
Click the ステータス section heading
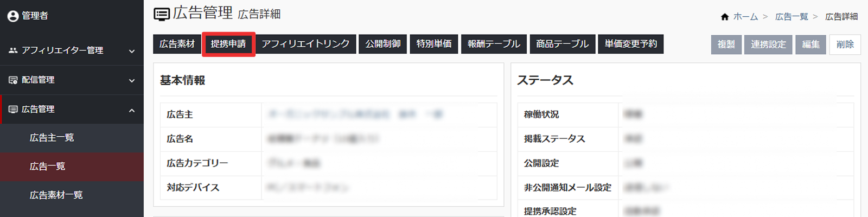pyautogui.click(x=545, y=80)
